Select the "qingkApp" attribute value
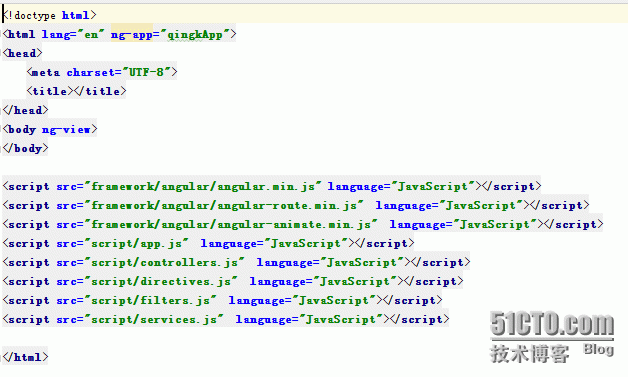628x377 pixels. pos(195,34)
